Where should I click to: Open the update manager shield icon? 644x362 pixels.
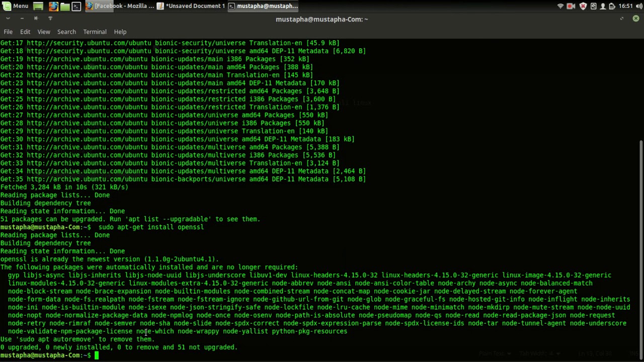(x=583, y=6)
